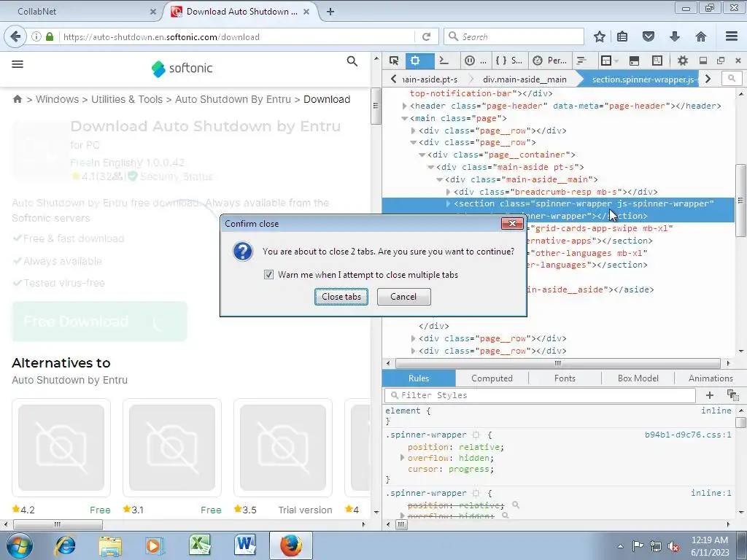747x560 pixels.
Task: Open the Network tool lines icon
Action: (581, 61)
